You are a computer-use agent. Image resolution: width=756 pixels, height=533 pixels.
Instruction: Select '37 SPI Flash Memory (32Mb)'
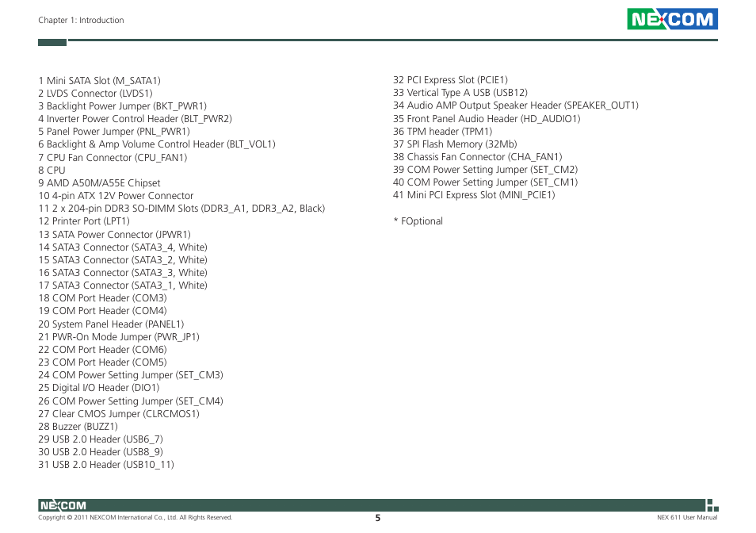click(x=455, y=144)
